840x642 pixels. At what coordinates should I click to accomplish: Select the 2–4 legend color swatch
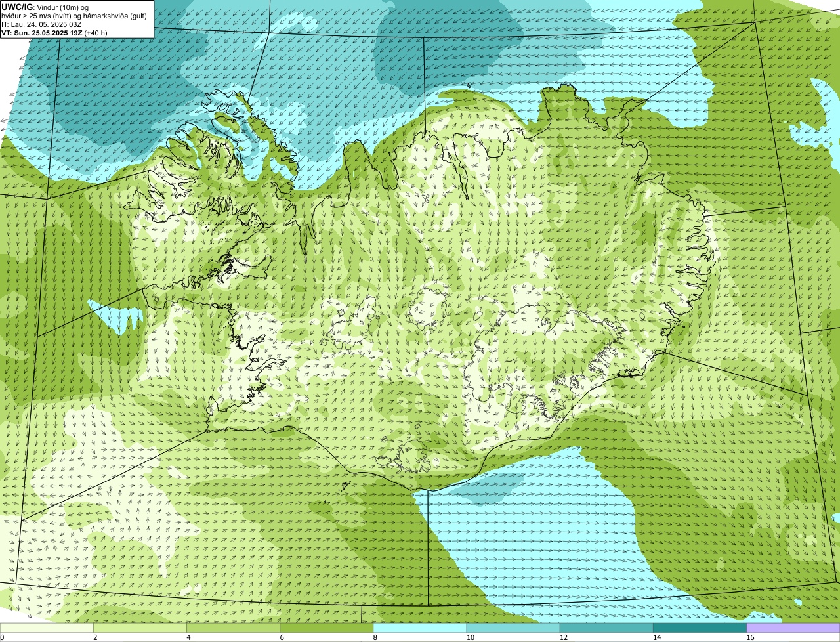pos(140,628)
